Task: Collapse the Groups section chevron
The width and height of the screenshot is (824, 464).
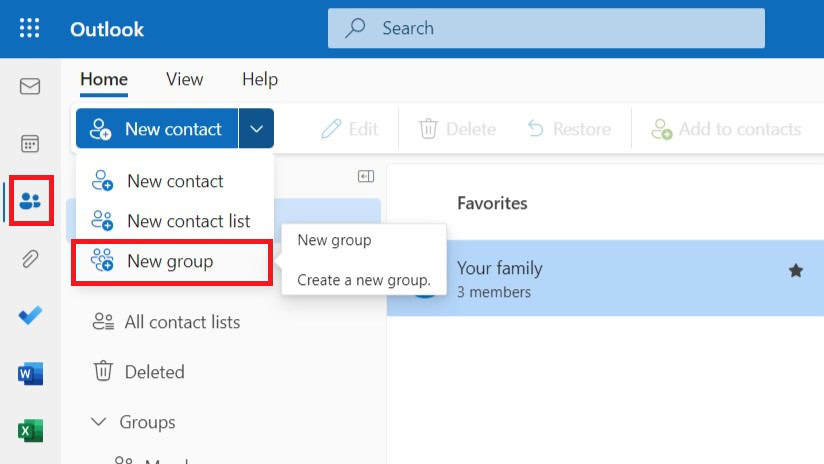Action: pos(98,422)
